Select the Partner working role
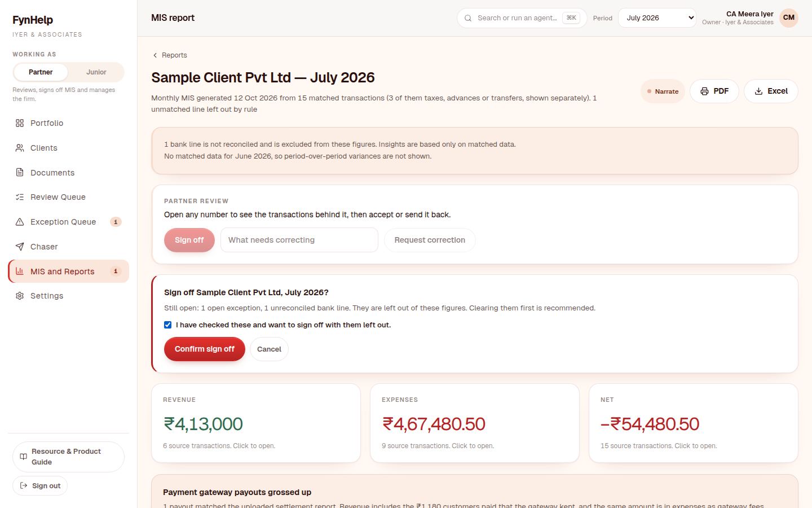812x508 pixels. (41, 72)
